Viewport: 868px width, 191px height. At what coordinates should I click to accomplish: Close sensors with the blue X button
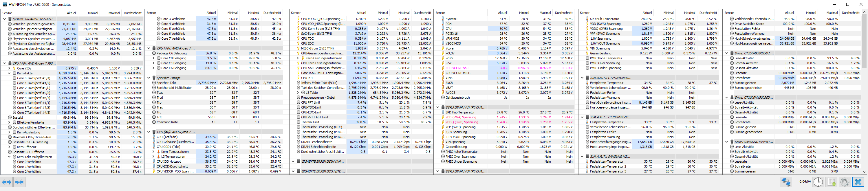point(858,182)
